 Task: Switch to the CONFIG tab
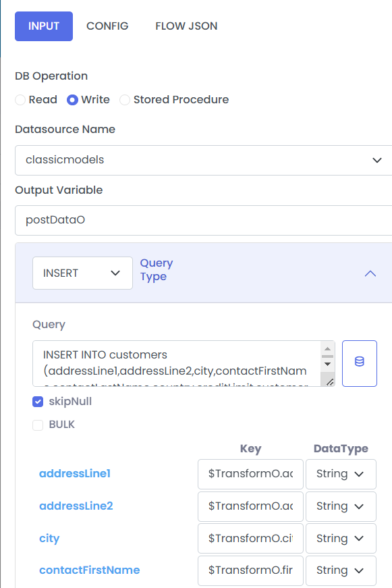107,26
